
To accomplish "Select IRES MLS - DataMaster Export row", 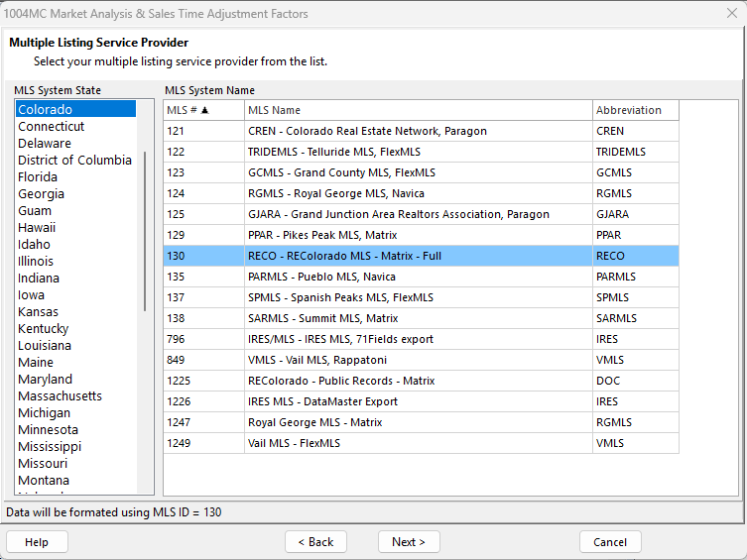I will click(x=422, y=401).
